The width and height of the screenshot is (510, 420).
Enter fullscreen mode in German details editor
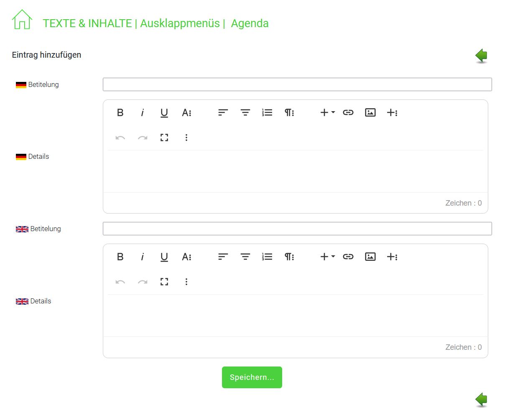coord(164,137)
